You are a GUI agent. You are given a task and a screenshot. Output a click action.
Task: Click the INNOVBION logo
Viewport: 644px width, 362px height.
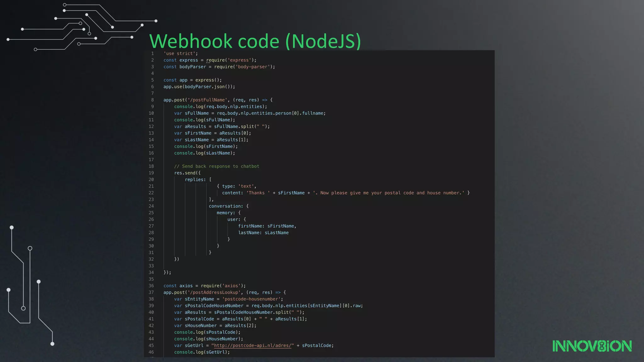tap(592, 346)
